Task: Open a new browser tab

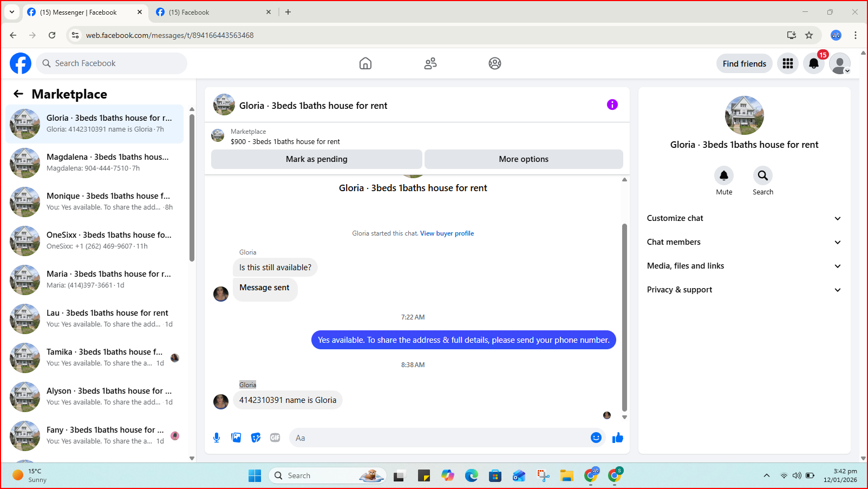Action: [288, 12]
